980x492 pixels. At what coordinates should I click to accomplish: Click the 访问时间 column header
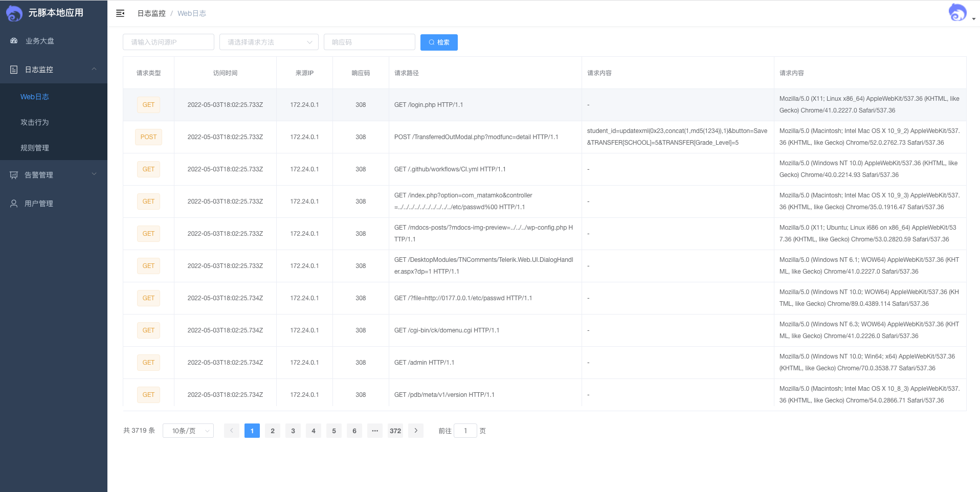tap(225, 73)
